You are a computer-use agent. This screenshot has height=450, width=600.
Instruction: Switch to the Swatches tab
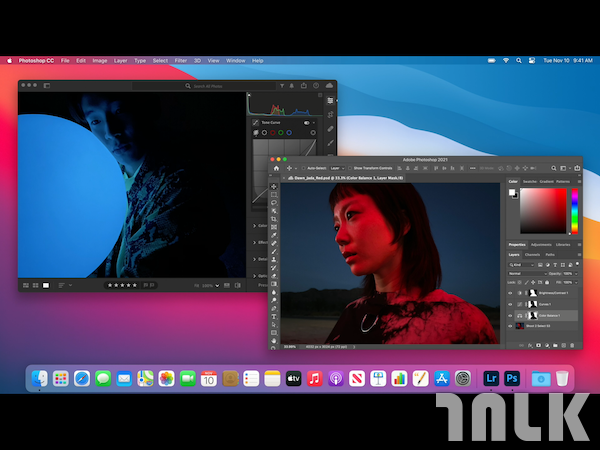530,181
